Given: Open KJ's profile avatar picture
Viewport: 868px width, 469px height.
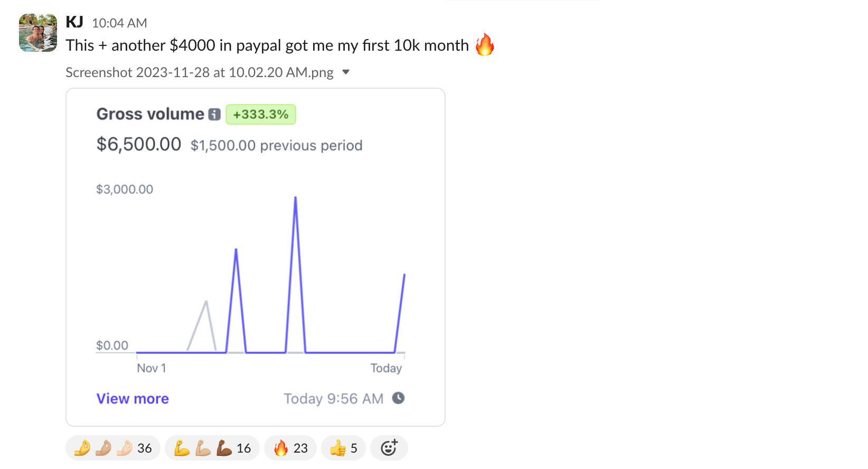Looking at the screenshot, I should [38, 33].
